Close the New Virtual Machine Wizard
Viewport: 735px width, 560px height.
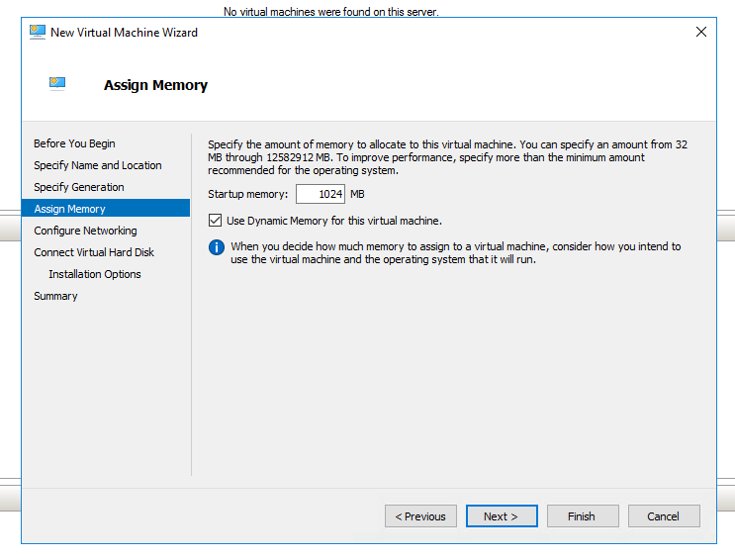(701, 32)
